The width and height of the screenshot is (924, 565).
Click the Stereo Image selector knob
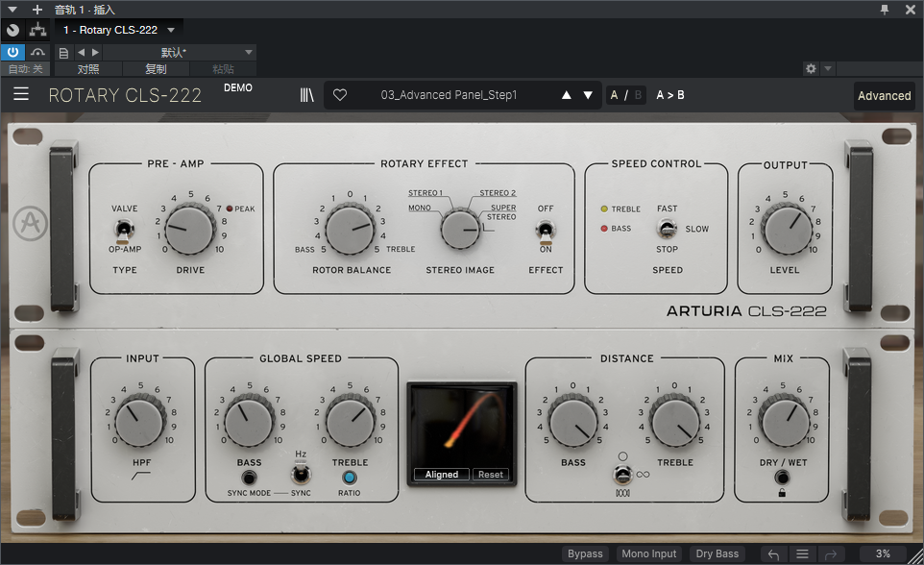tap(460, 230)
